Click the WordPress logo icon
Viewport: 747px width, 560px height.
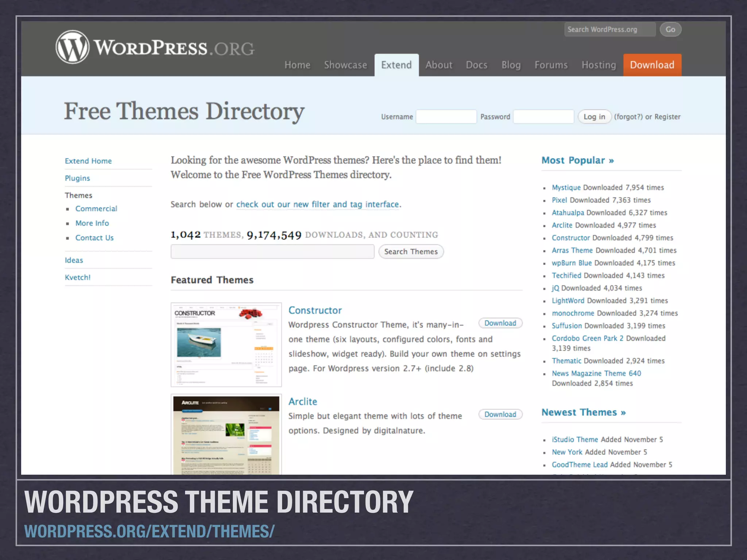pos(72,47)
